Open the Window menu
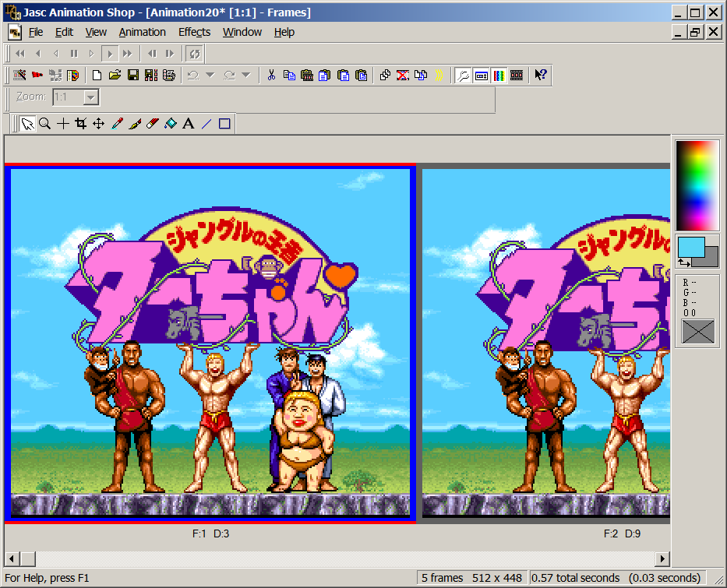Viewport: 727px width, 588px height. (242, 32)
